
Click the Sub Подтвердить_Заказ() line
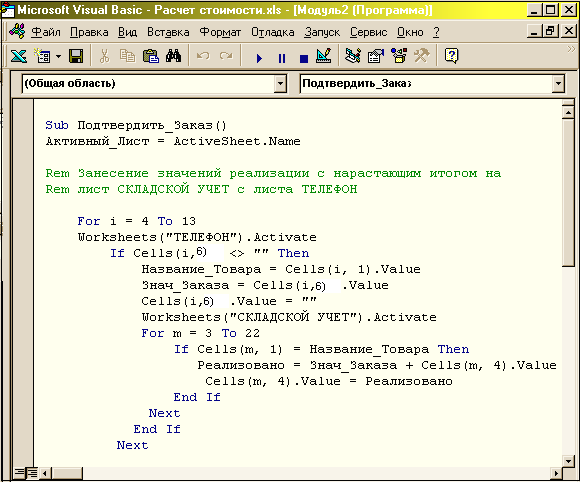point(136,125)
